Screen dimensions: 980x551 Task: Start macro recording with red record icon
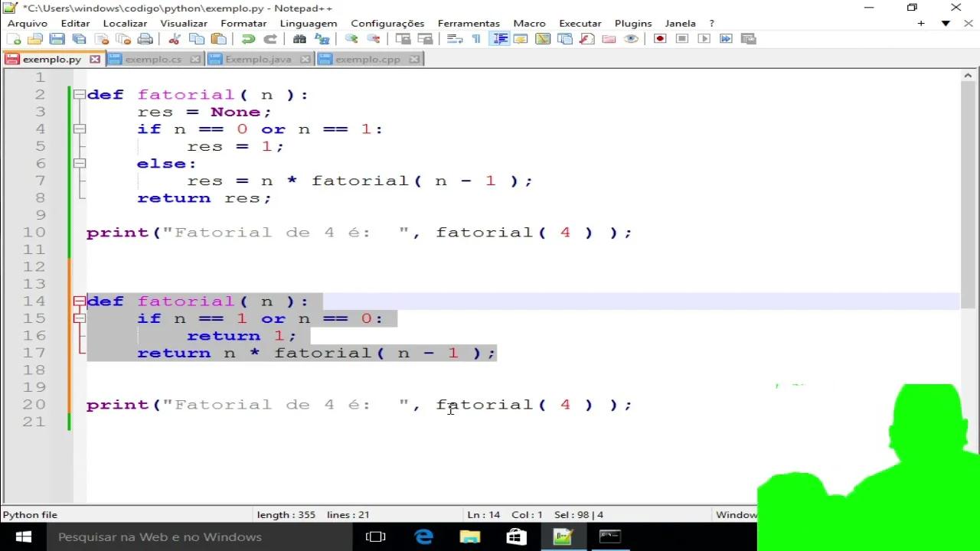tap(660, 39)
